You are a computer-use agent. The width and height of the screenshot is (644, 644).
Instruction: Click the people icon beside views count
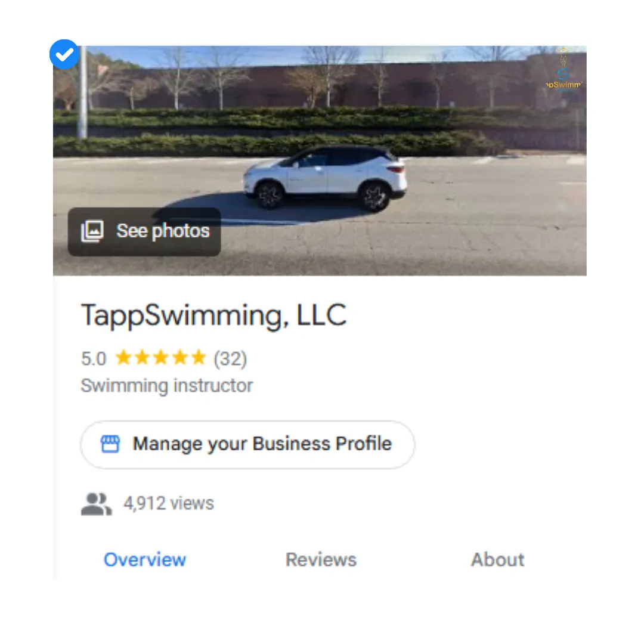(96, 504)
